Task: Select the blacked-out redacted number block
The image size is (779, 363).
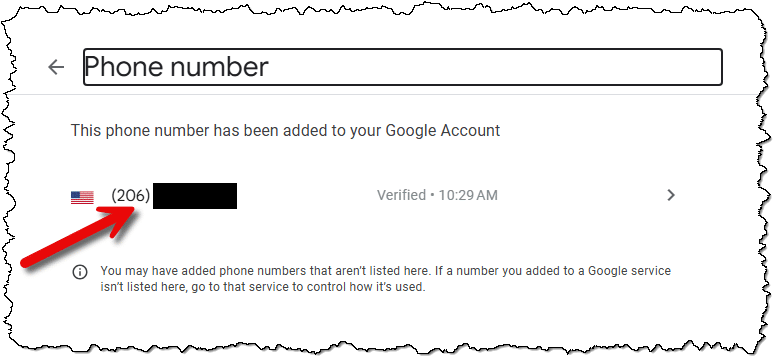Action: [195, 196]
